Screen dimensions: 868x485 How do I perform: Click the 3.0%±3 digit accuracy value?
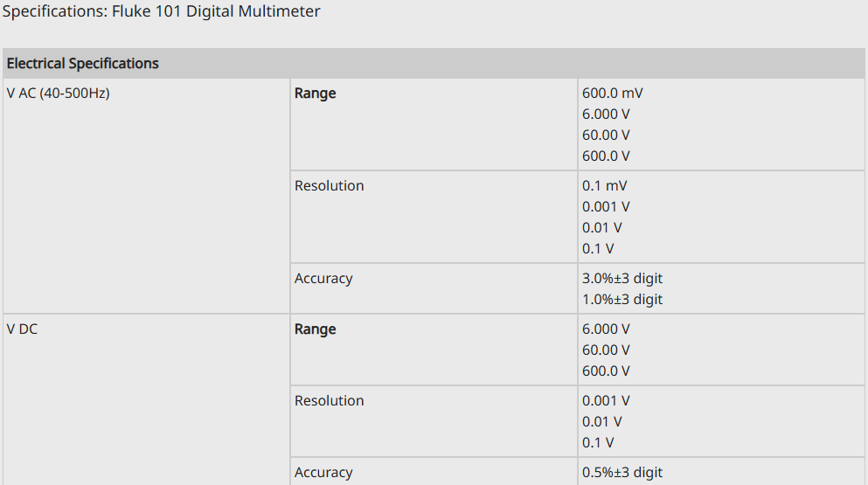tap(622, 279)
